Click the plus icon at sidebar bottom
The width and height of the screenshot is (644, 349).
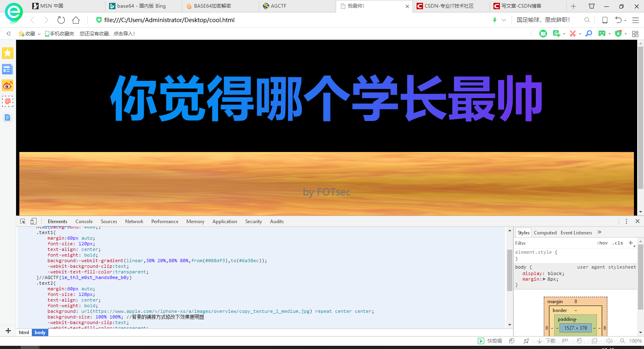coord(8,331)
